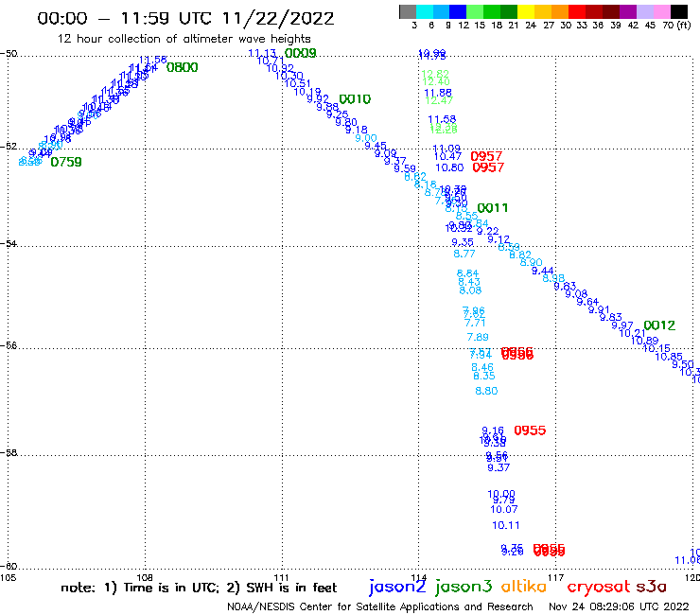Click the wave height value '8.43'
Viewport: 700px width, 615px height.
(x=469, y=282)
